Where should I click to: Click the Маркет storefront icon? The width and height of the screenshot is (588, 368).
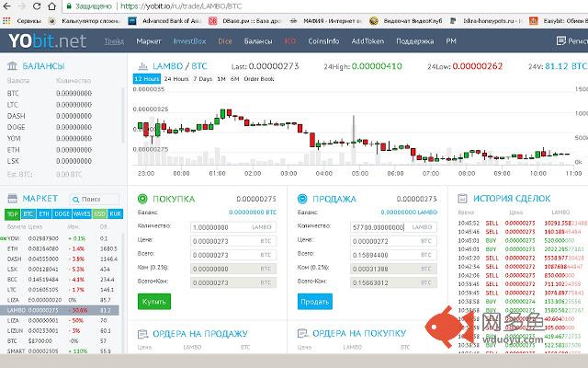coord(12,199)
